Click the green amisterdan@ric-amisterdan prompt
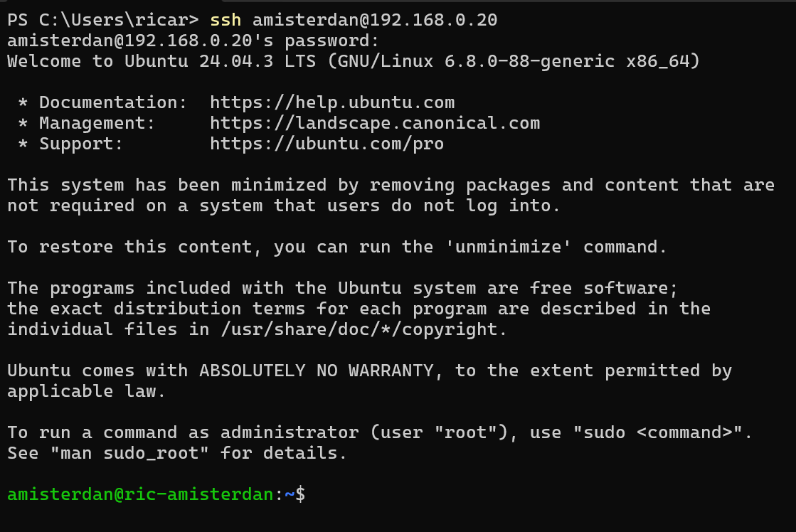796x532 pixels. click(140, 494)
